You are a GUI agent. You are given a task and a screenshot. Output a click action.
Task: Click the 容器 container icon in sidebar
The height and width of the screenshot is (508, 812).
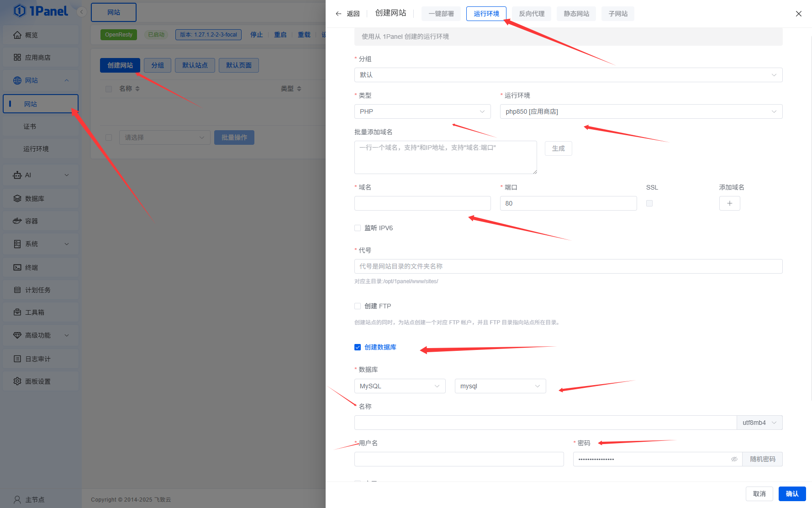[17, 221]
